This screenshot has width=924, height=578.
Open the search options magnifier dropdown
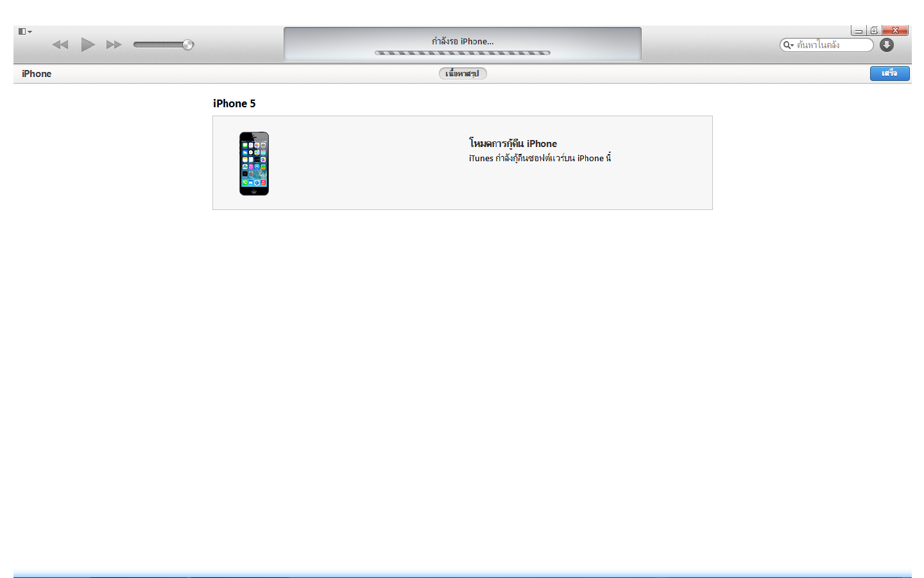[x=789, y=45]
